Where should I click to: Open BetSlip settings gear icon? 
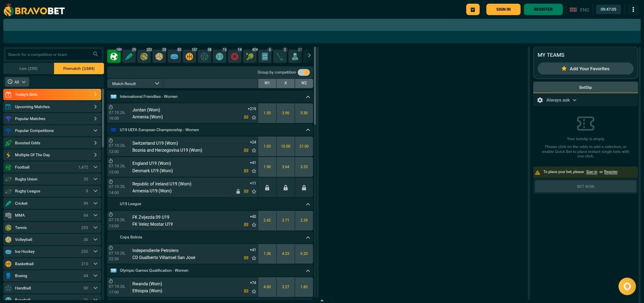pyautogui.click(x=540, y=100)
